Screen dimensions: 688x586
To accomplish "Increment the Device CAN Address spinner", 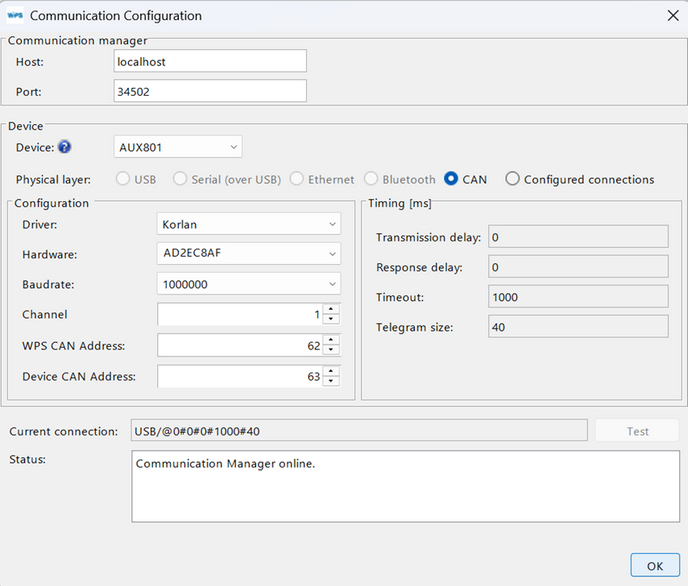I will click(x=332, y=371).
